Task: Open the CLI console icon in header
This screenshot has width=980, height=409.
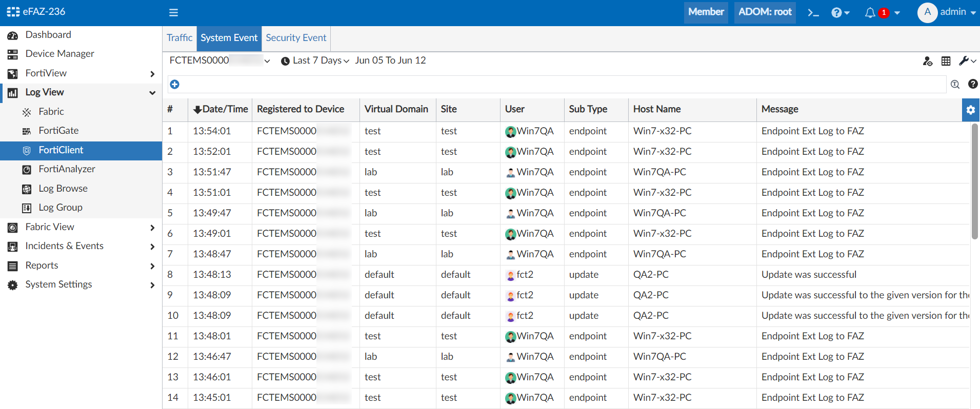Action: pyautogui.click(x=813, y=13)
